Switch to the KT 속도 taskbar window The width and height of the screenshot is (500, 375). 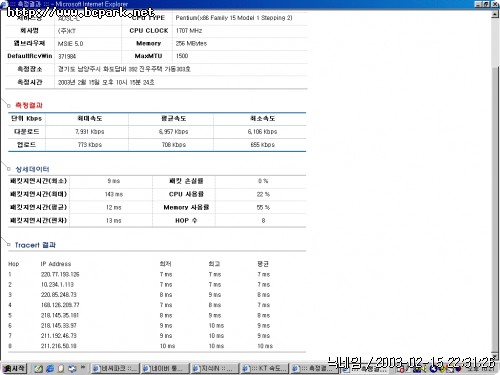point(265,368)
